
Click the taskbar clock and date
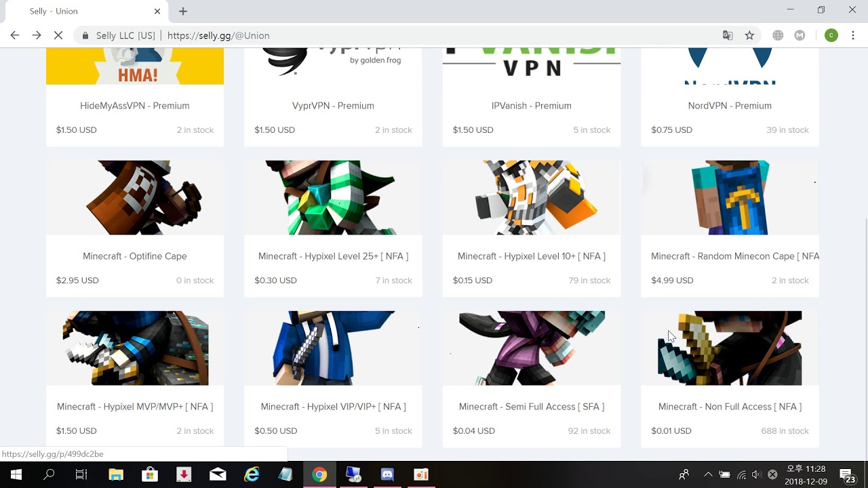tap(806, 474)
